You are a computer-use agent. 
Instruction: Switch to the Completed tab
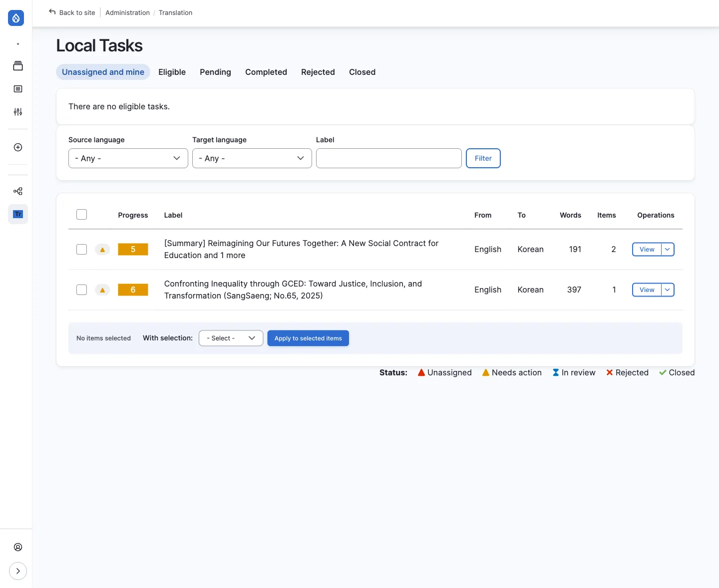[x=266, y=72]
